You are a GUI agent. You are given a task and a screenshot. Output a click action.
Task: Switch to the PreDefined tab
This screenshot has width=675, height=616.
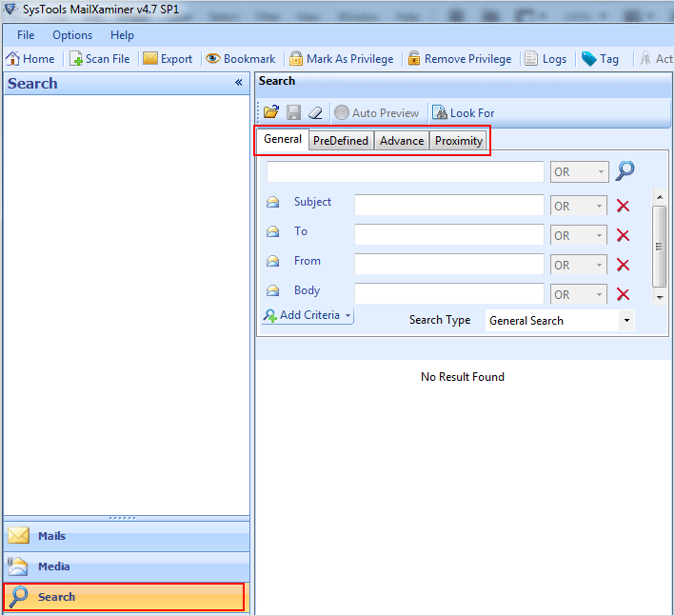341,141
